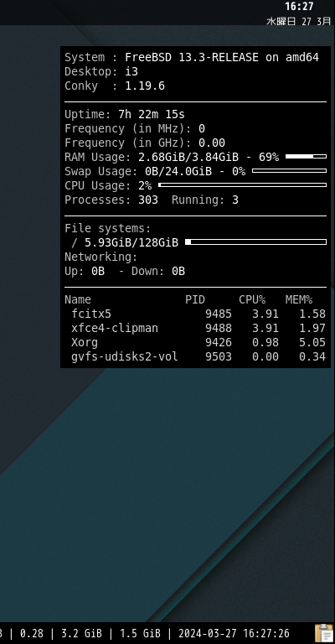
Task: Click PID 9503 in process table
Action: 219,356
